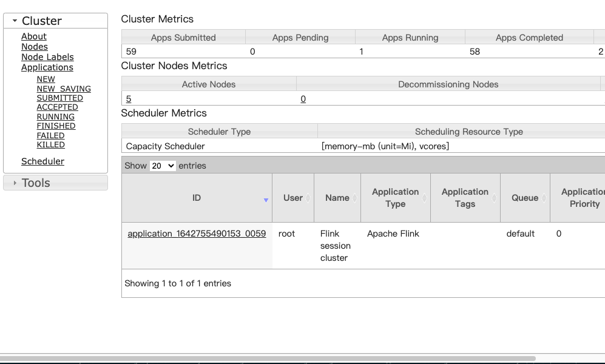Click 'Showing 1 to 1 of 1 entries' text
605x364 pixels.
178,283
